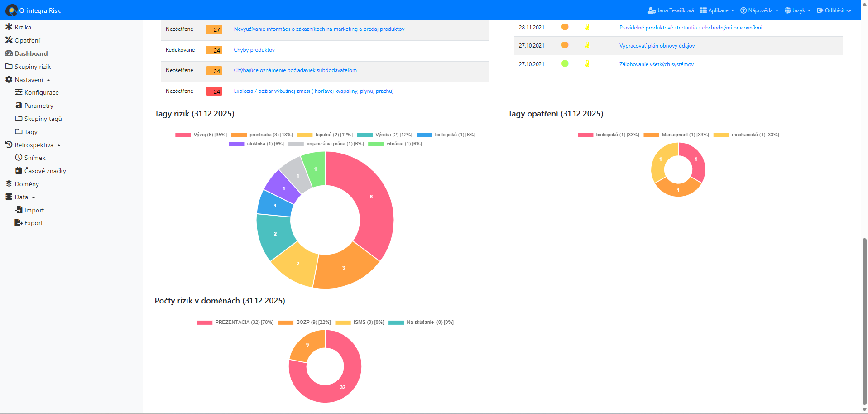The height and width of the screenshot is (414, 868).
Task: Open Rizika via its asterisk icon
Action: [9, 27]
